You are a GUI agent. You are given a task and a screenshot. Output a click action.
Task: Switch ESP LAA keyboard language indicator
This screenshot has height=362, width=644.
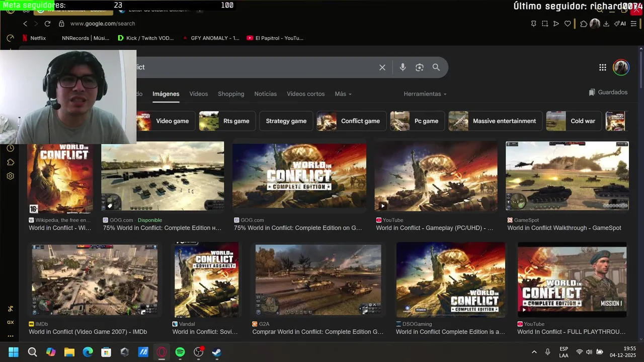[563, 352]
